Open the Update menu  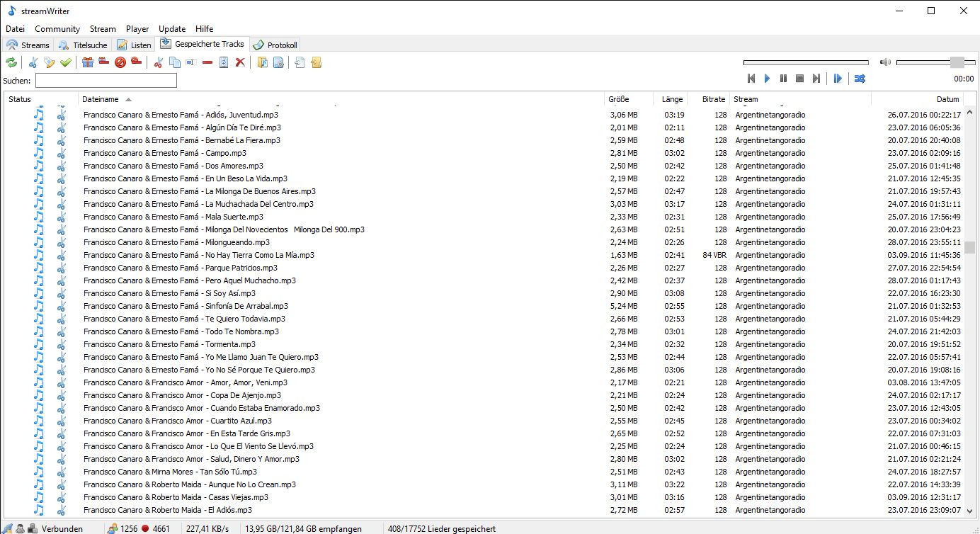pyautogui.click(x=172, y=29)
